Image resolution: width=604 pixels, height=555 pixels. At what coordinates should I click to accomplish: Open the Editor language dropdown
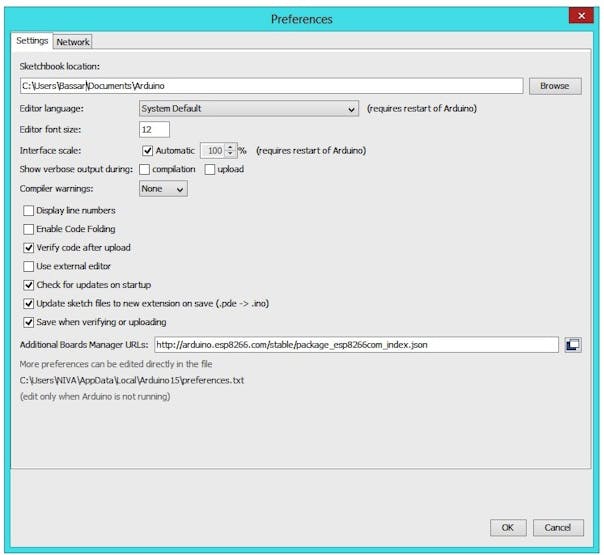(248, 109)
